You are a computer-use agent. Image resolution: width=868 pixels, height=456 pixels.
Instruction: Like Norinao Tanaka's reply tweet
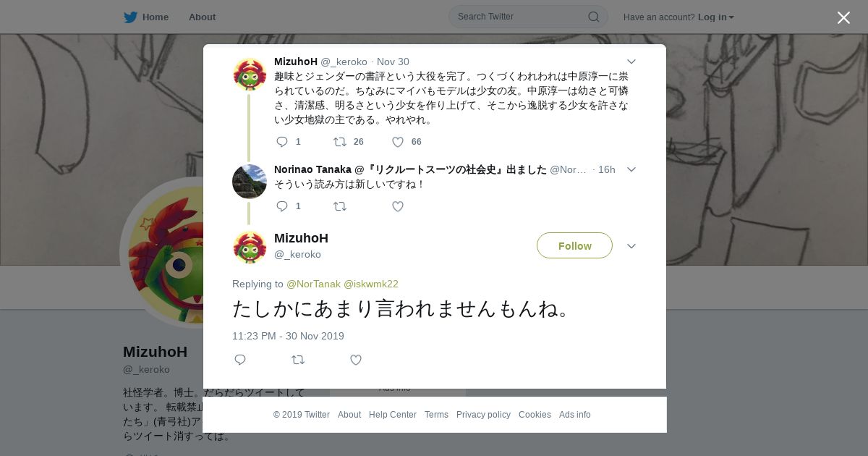tap(398, 206)
